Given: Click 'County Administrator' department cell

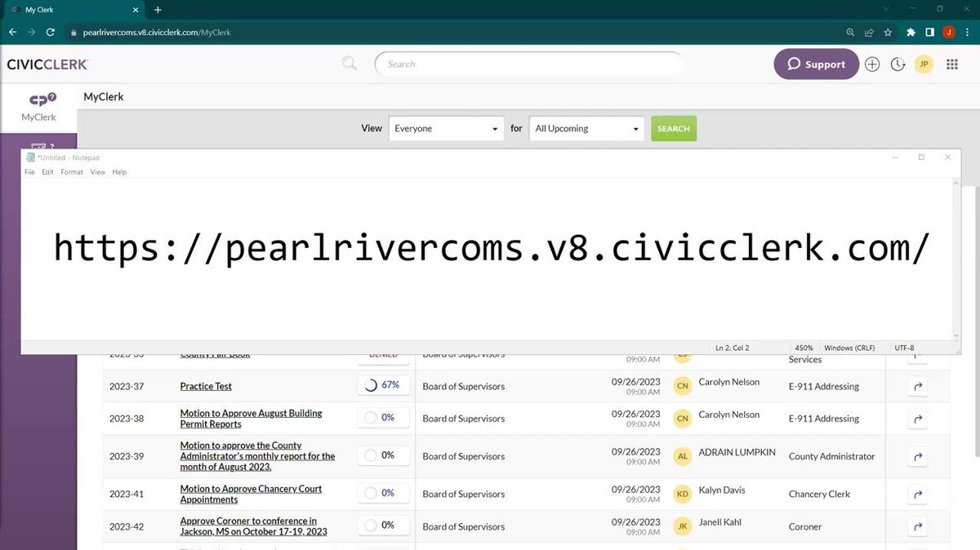Looking at the screenshot, I should tap(831, 456).
